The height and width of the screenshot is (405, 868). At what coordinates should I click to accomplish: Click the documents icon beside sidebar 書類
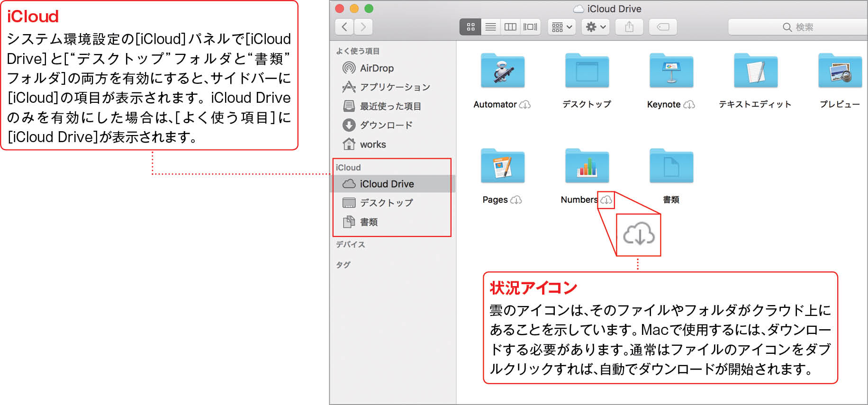click(x=349, y=222)
